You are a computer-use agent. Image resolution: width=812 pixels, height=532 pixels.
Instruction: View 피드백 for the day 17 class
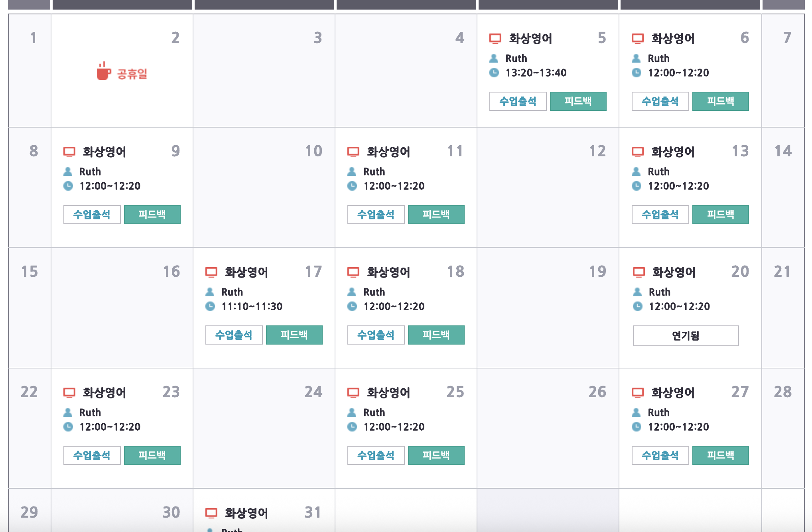[294, 335]
